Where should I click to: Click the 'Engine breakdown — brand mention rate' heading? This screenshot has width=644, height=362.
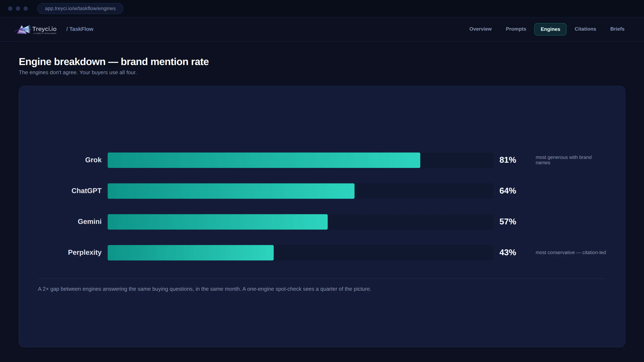point(114,62)
